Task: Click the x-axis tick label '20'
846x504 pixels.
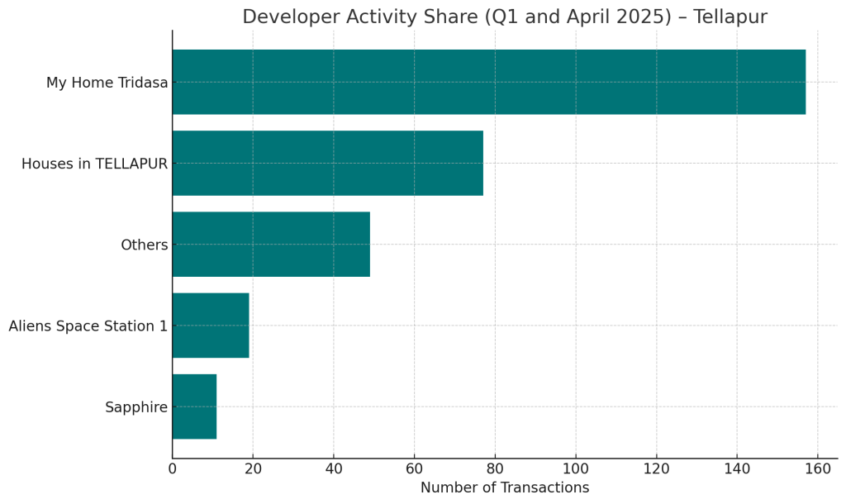Action: (253, 469)
